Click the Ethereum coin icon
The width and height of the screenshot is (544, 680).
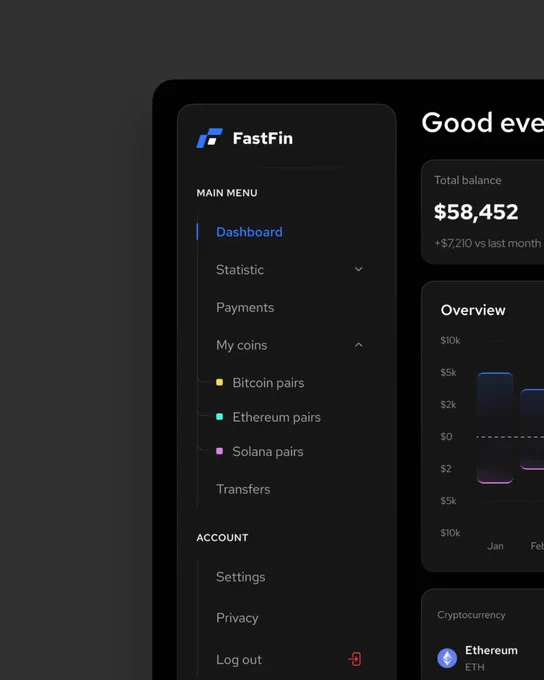coord(447,658)
